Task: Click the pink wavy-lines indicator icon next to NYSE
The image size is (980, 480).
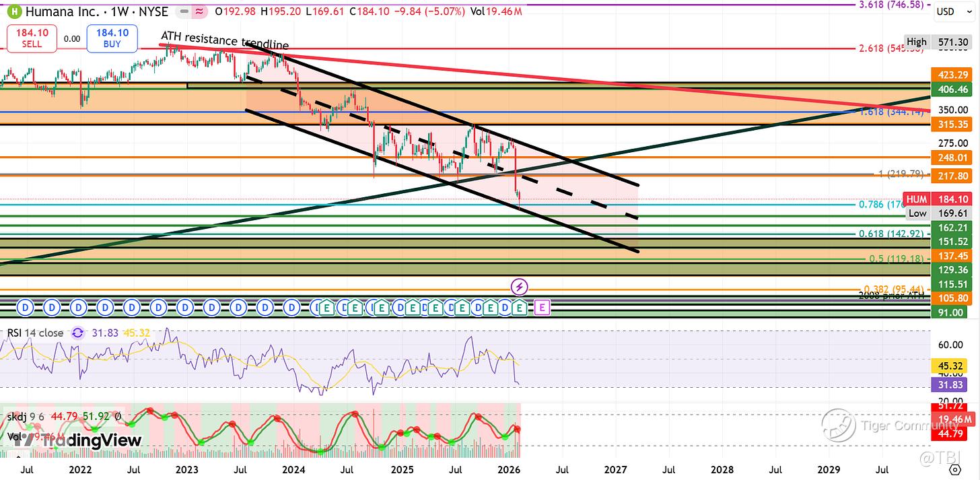Action: click(x=200, y=11)
